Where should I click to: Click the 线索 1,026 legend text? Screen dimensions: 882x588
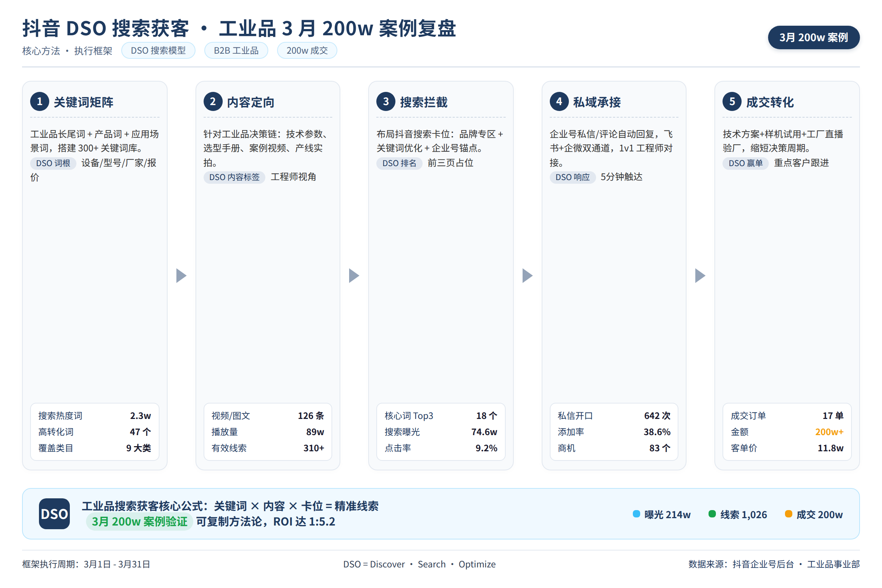click(743, 514)
